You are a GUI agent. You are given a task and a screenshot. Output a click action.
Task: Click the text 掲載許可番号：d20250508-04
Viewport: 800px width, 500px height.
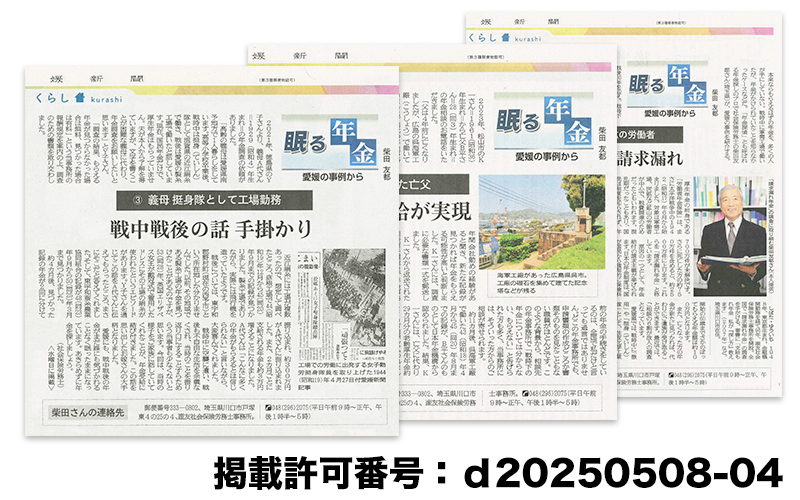(x=498, y=472)
